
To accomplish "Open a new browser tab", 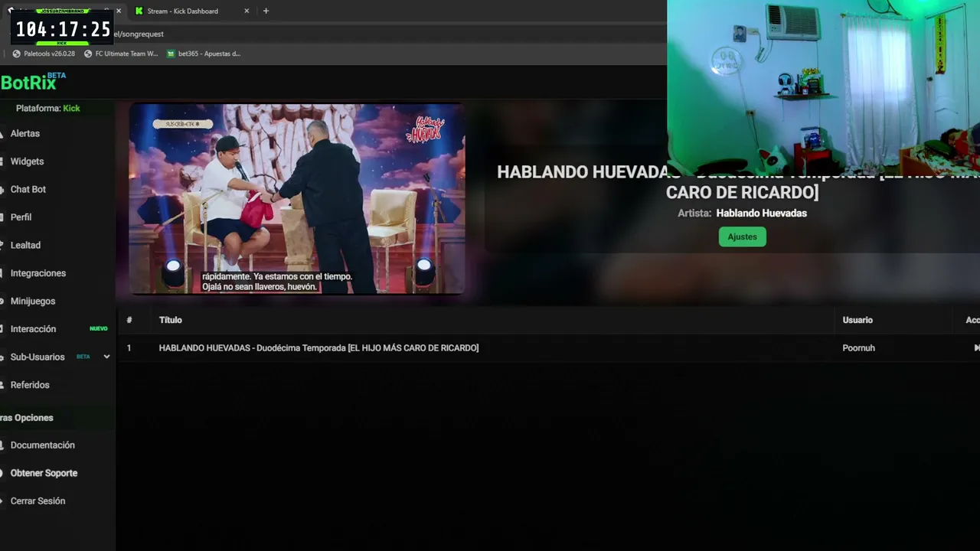I will pos(266,11).
